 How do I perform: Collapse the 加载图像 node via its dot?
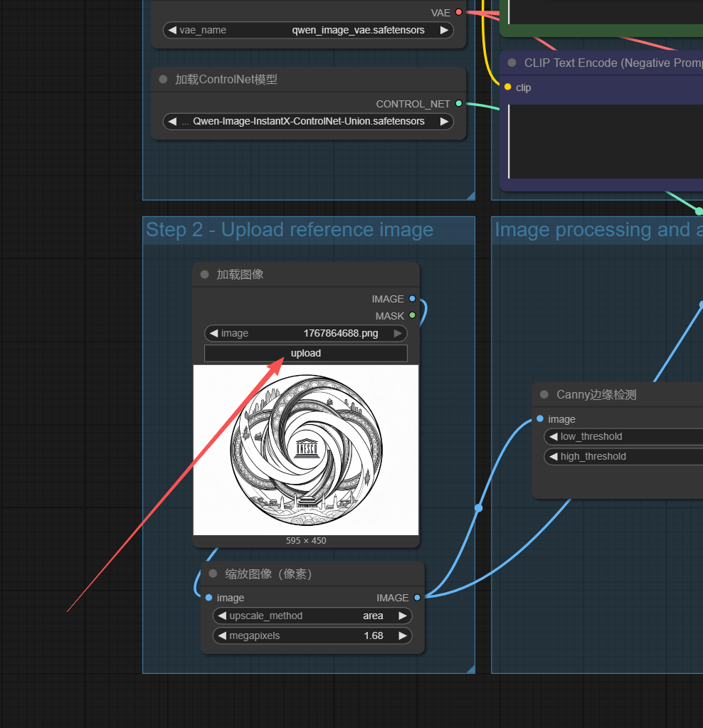(x=204, y=275)
